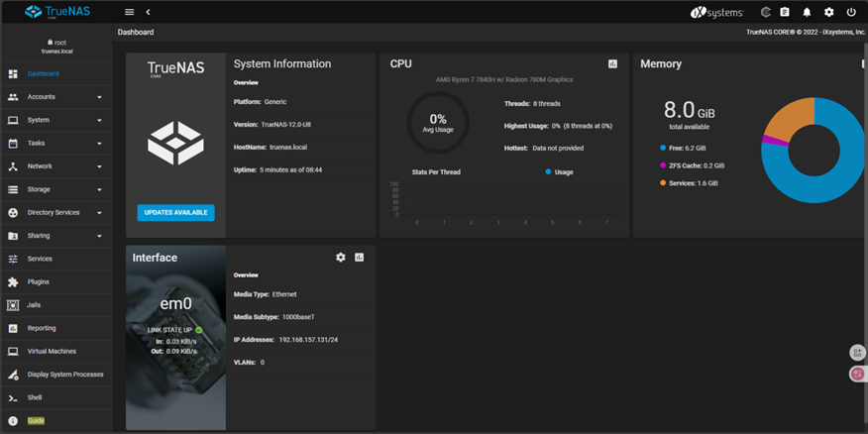Click the power icon in top bar
Image resolution: width=868 pixels, height=434 pixels.
[x=851, y=12]
